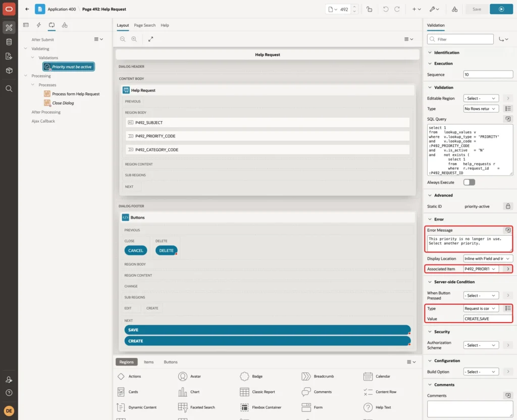Screen dimensions: 517x420
Task: Open the Help question mark icon
Action: (9, 393)
